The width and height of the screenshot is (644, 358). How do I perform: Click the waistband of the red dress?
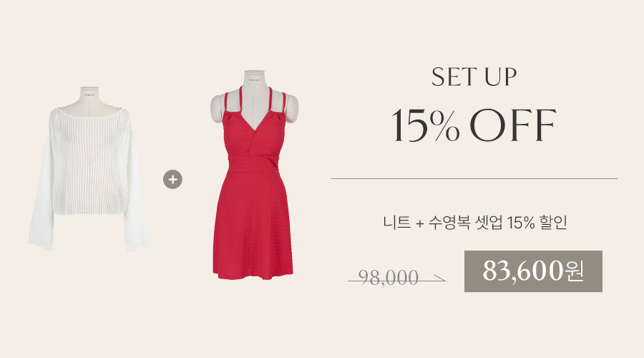[253, 163]
